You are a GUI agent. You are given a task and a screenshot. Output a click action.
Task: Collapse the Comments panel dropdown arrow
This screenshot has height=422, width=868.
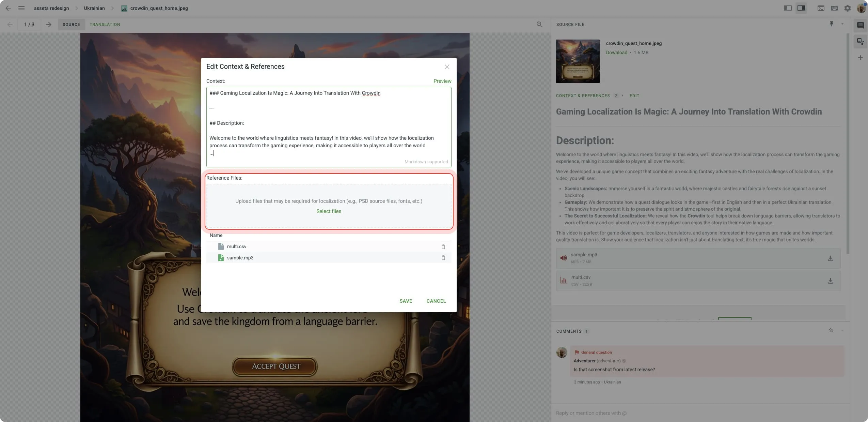pyautogui.click(x=842, y=331)
